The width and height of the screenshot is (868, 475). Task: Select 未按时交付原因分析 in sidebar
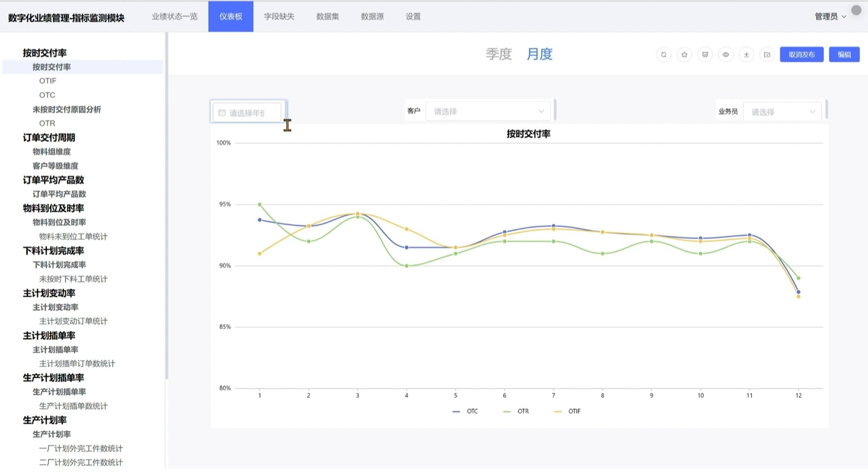point(67,109)
